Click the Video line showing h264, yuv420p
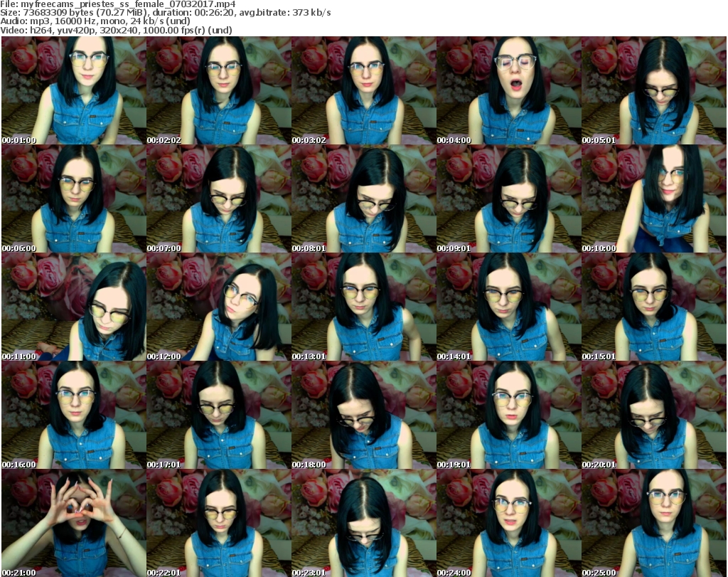 pos(116,30)
